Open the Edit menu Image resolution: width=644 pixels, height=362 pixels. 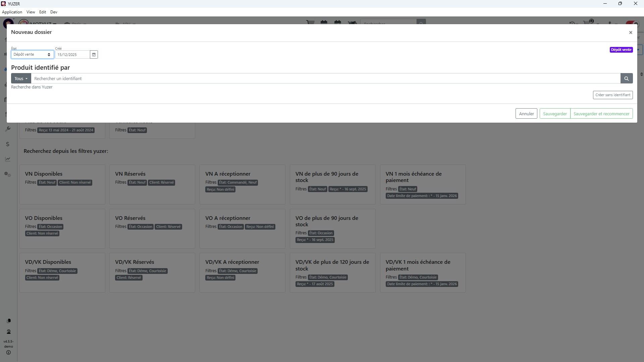[x=43, y=12]
